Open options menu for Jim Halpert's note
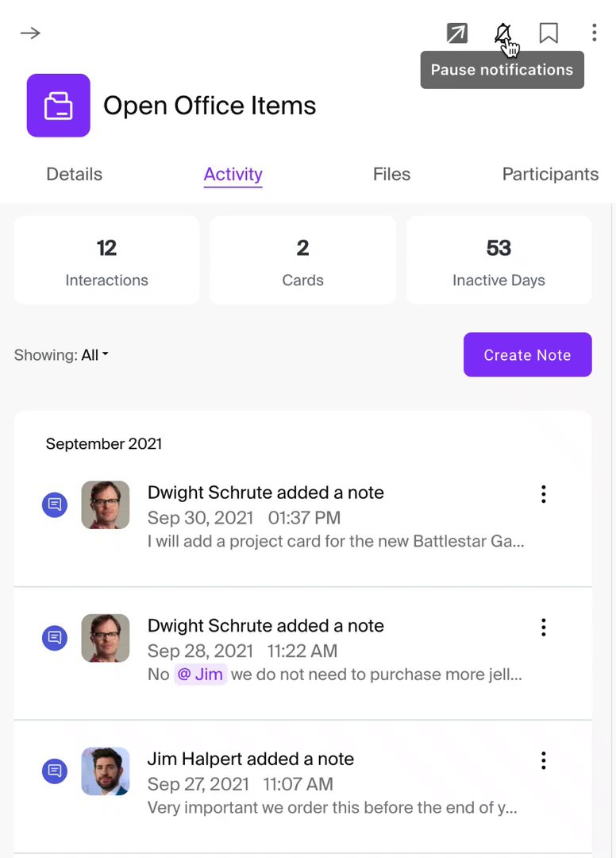The image size is (616, 858). pyautogui.click(x=544, y=761)
